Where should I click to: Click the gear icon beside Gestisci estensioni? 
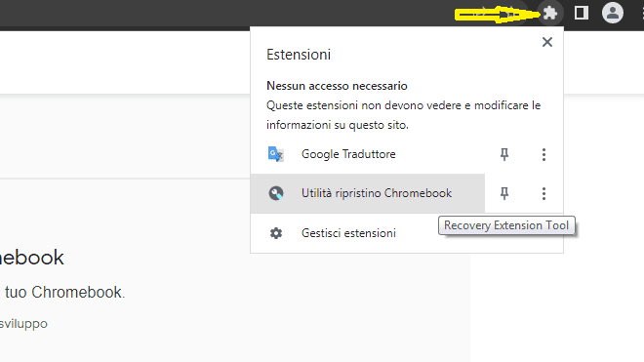276,233
